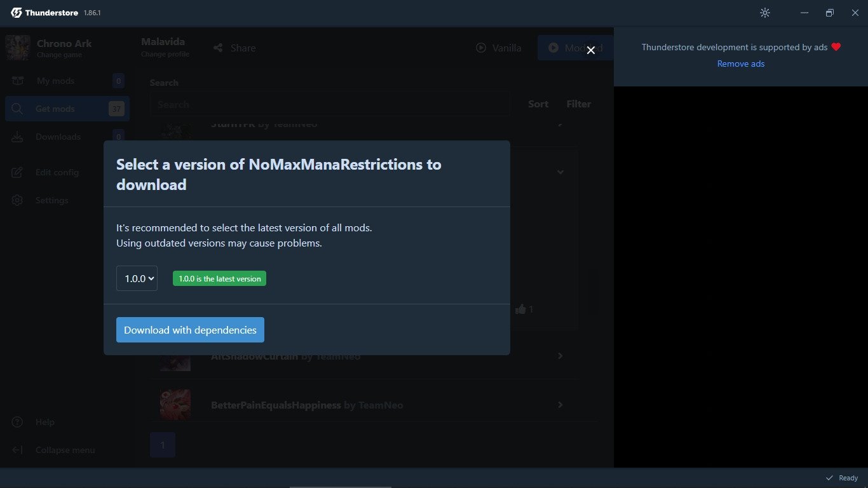The height and width of the screenshot is (488, 868).
Task: Click the Downloads tray icon
Action: (x=17, y=137)
